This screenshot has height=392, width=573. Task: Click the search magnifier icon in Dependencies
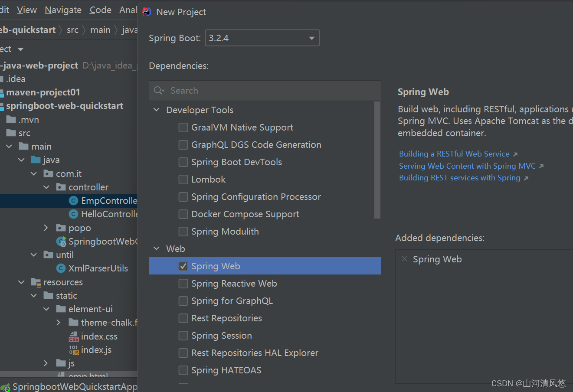159,90
